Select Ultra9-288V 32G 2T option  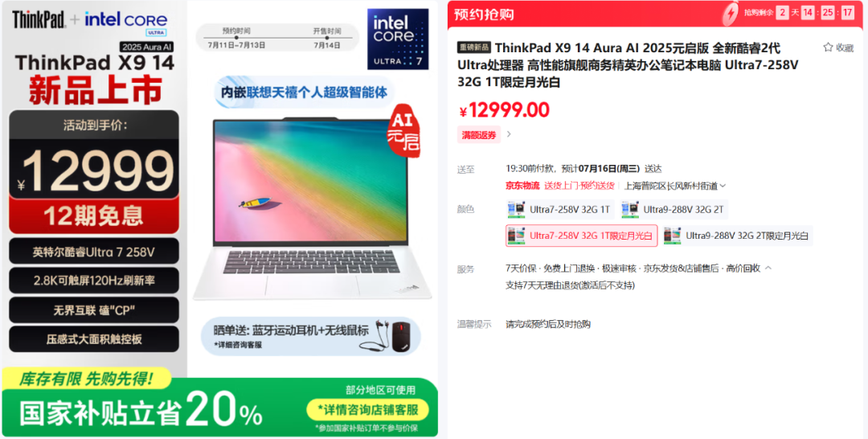(674, 209)
